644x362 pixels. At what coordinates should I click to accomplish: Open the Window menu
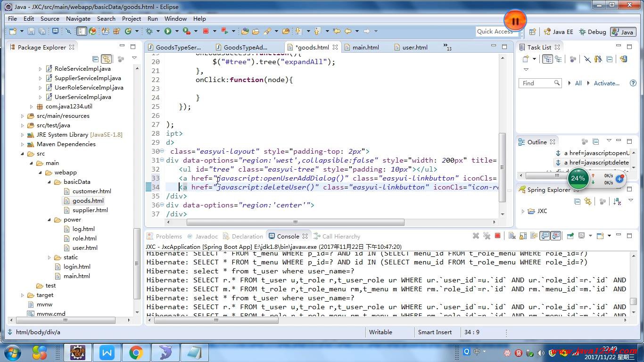tap(175, 18)
